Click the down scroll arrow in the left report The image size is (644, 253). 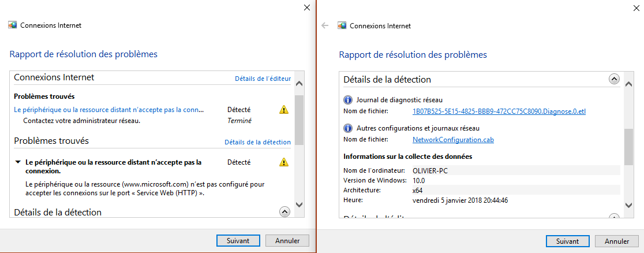pyautogui.click(x=299, y=204)
